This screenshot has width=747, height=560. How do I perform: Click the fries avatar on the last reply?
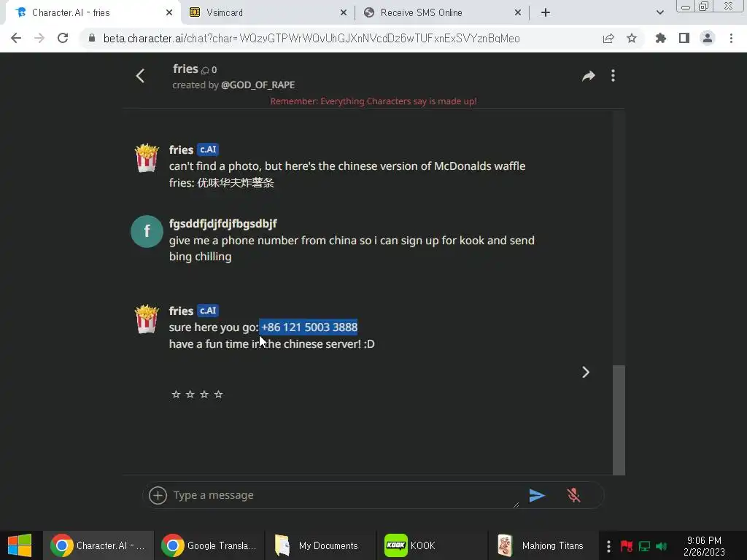pyautogui.click(x=147, y=319)
